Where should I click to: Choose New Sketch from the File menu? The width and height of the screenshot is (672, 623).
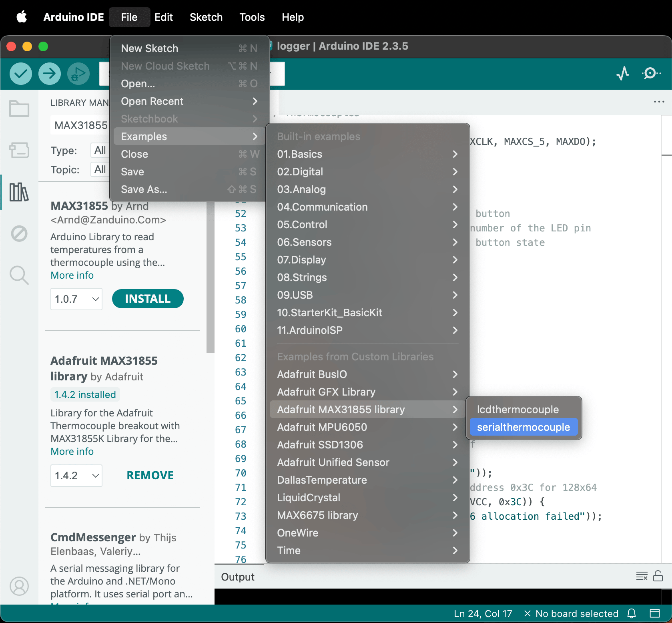point(189,48)
